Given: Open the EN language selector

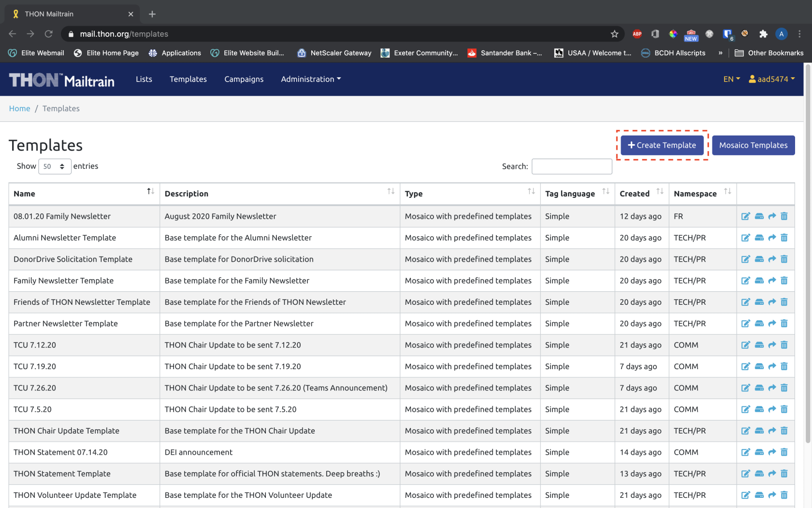Looking at the screenshot, I should click(732, 79).
